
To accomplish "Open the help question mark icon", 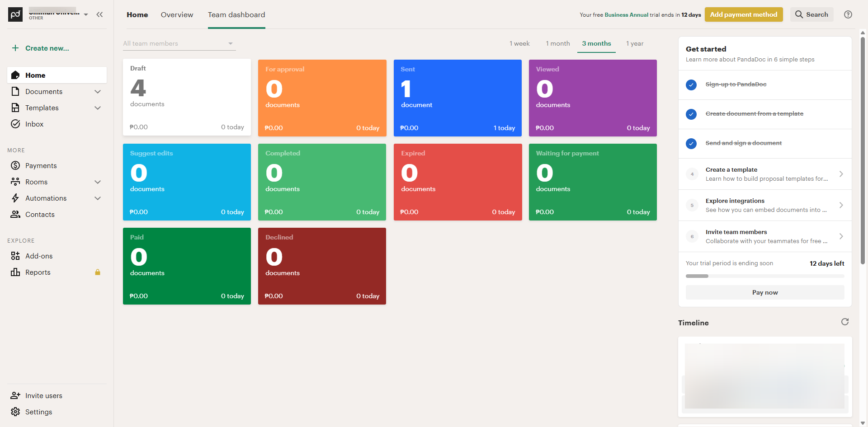I will click(848, 14).
